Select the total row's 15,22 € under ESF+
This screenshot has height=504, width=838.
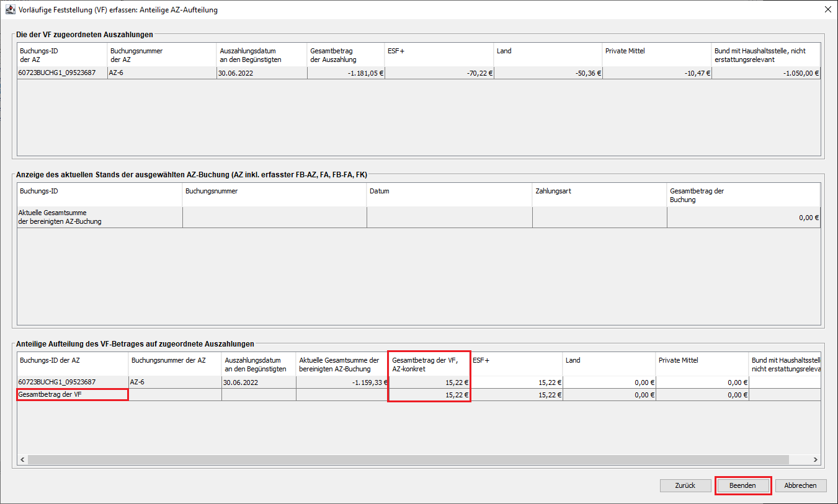coord(517,394)
